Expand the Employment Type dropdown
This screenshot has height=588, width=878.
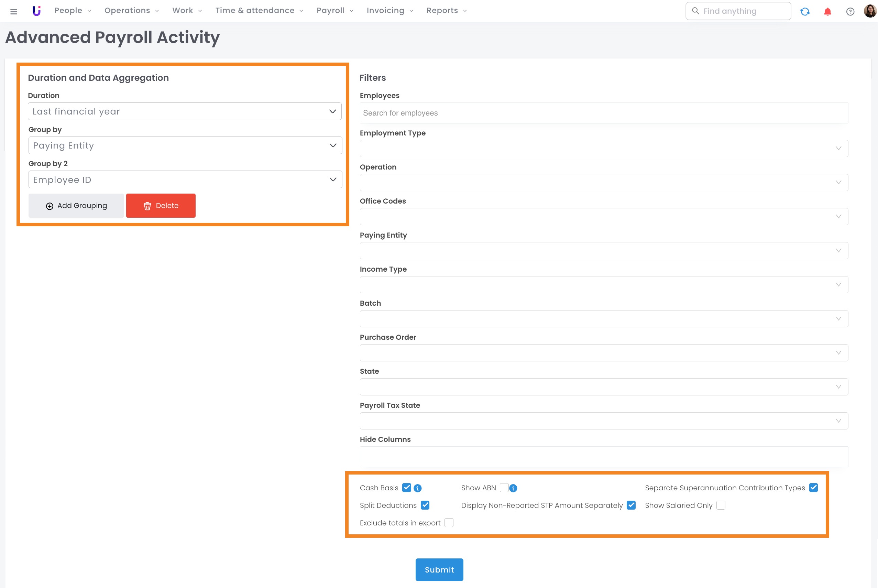604,149
